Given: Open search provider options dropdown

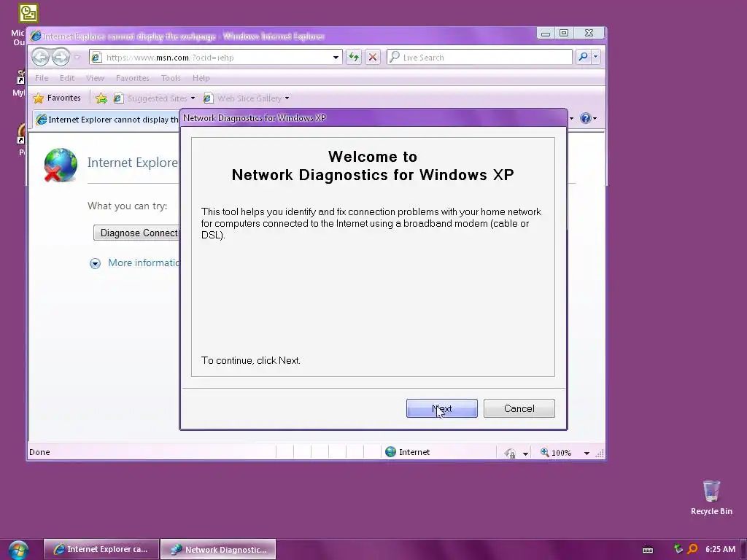Looking at the screenshot, I should point(595,57).
